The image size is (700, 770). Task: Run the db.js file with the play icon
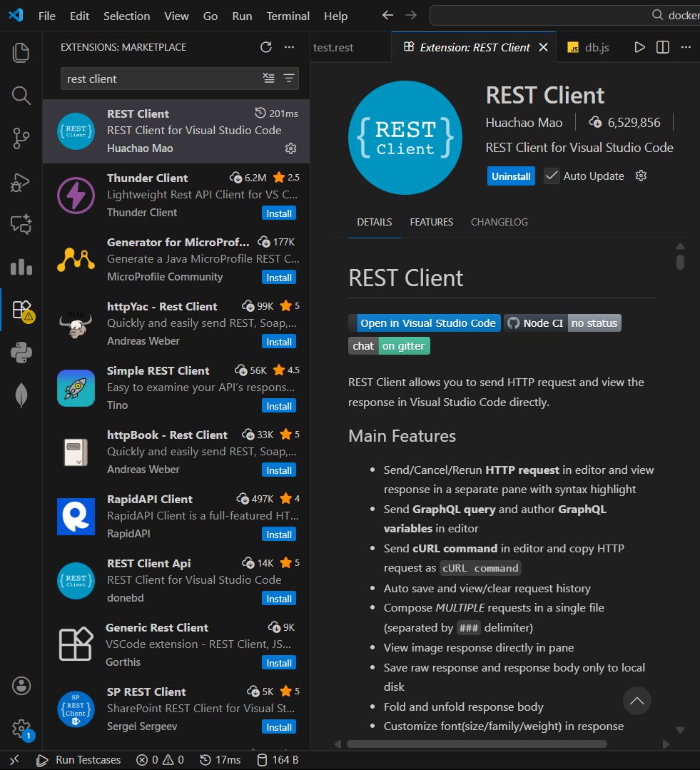[639, 47]
